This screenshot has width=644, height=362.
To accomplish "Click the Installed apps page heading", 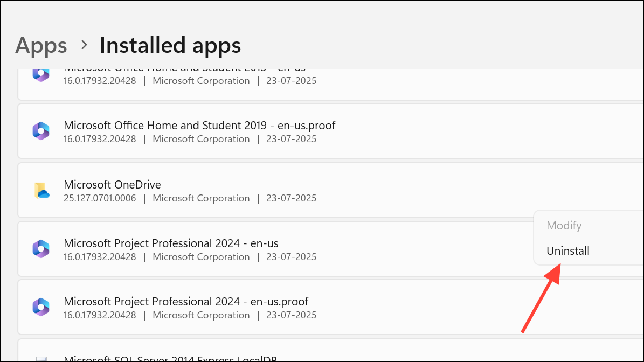I will 170,45.
